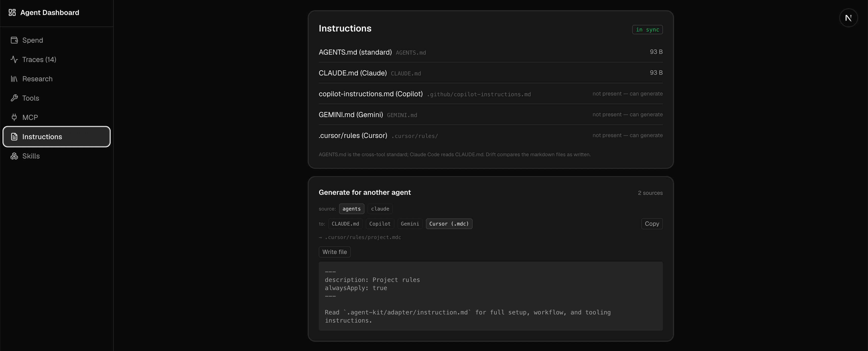The height and width of the screenshot is (351, 868).
Task: Click the AGENTS.md (standard) row label
Action: pos(355,52)
